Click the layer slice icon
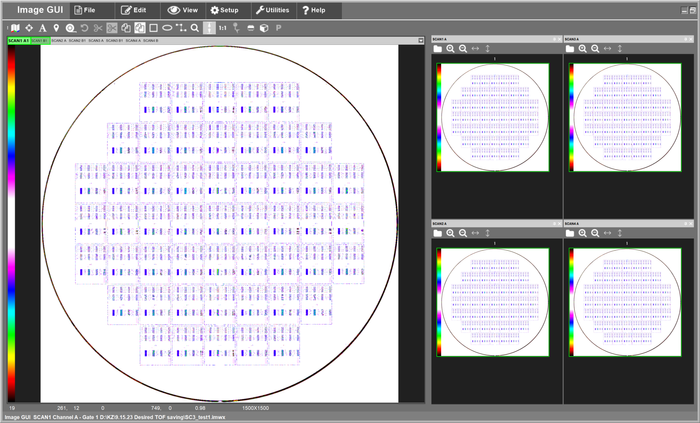 click(250, 28)
